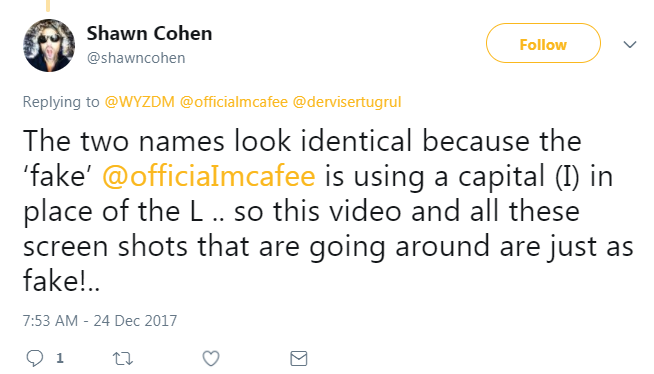Open the @WYZDM profile link
The image size is (654, 374).
click(139, 102)
